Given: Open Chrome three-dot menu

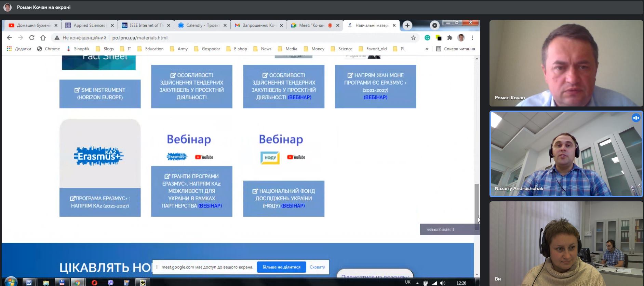Looking at the screenshot, I should click(x=472, y=38).
